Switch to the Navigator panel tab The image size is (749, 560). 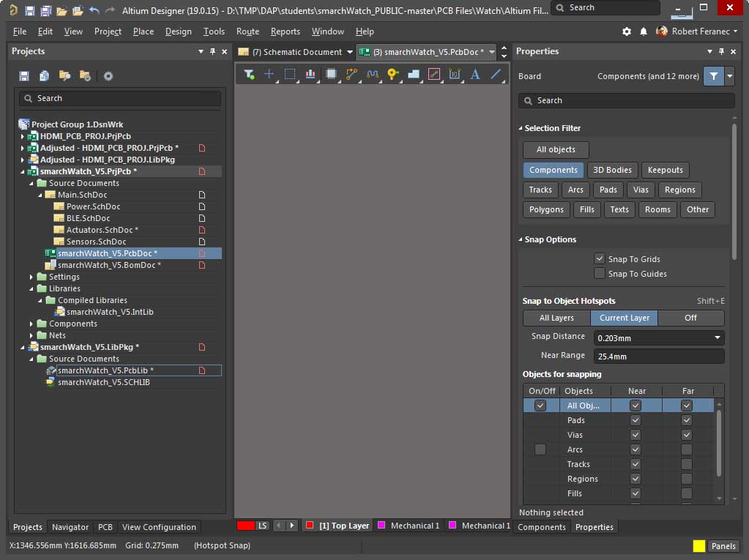tap(70, 527)
